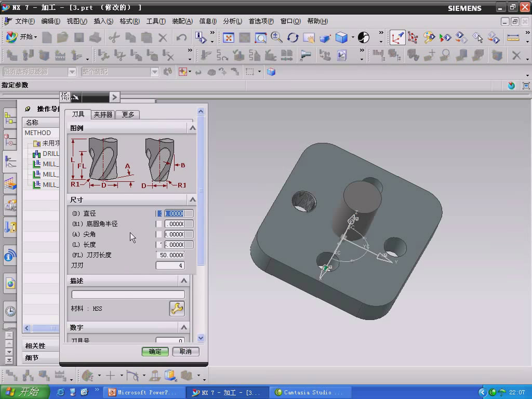The image size is (532, 399).
Task: Fit the view using the Fit icon
Action: pos(229,37)
